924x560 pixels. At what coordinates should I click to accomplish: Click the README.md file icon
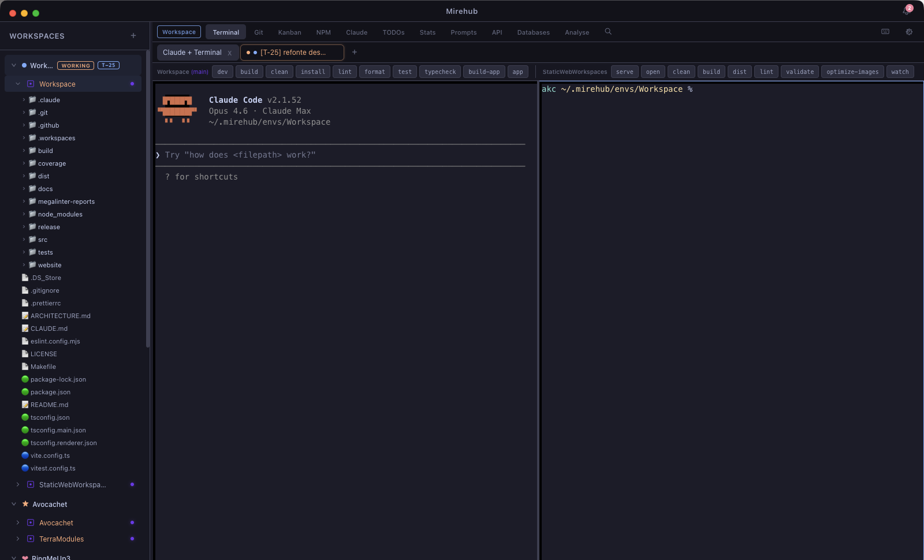coord(25,405)
